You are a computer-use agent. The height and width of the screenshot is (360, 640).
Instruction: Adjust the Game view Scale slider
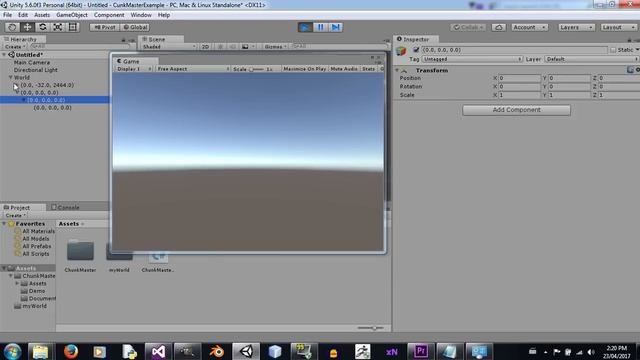(256, 69)
